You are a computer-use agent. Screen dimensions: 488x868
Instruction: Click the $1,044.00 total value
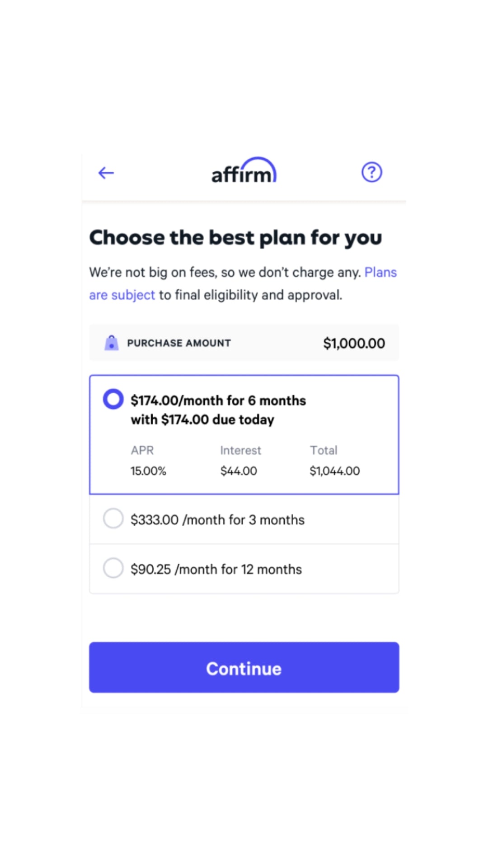334,471
